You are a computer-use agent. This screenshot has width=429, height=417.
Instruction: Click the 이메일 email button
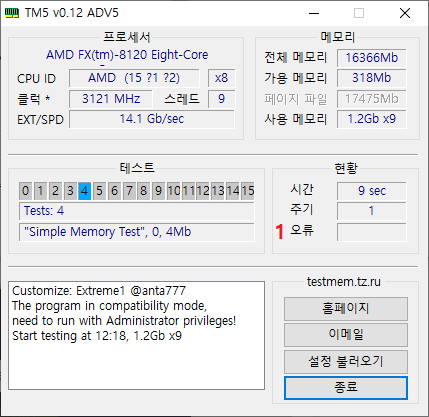(x=346, y=334)
